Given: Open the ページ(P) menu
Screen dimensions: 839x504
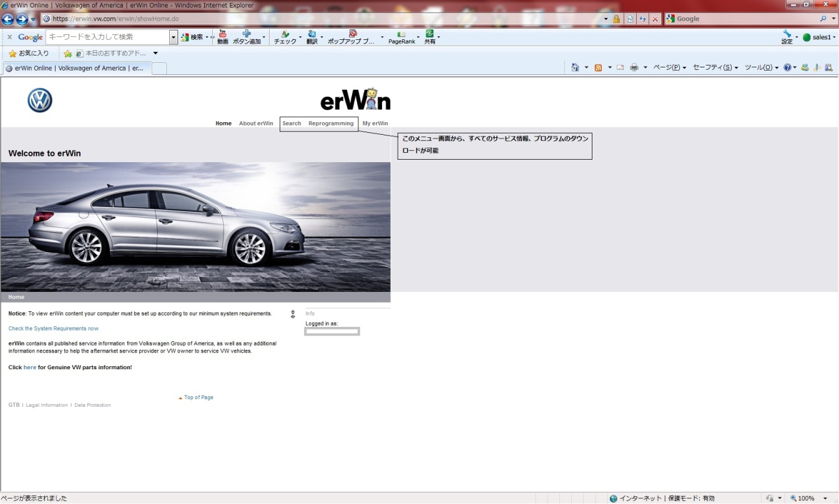Looking at the screenshot, I should [x=669, y=67].
